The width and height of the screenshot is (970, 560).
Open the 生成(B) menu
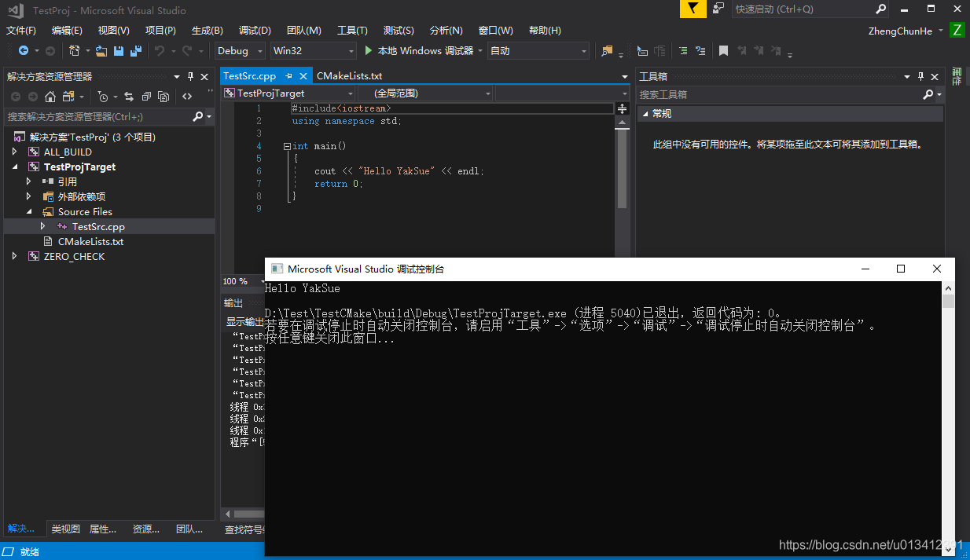pyautogui.click(x=208, y=31)
